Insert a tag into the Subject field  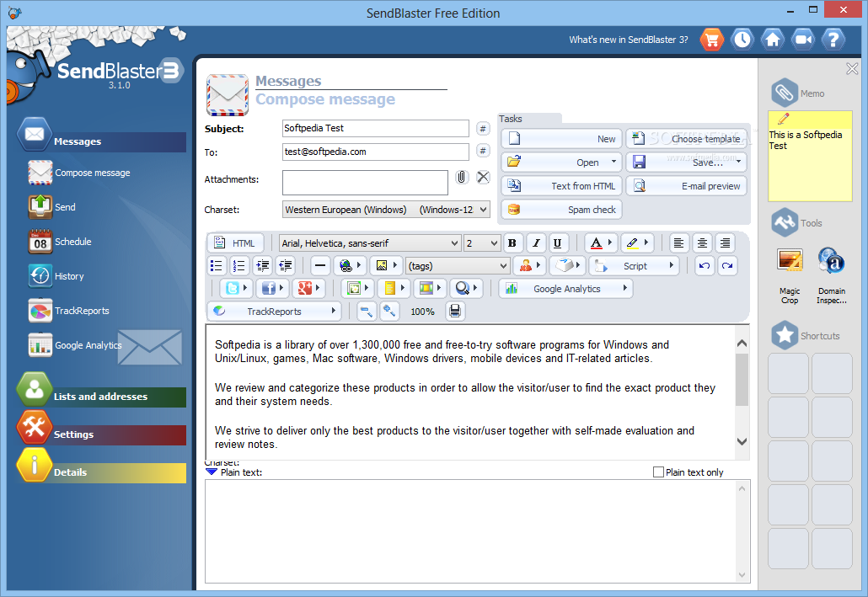[x=483, y=128]
